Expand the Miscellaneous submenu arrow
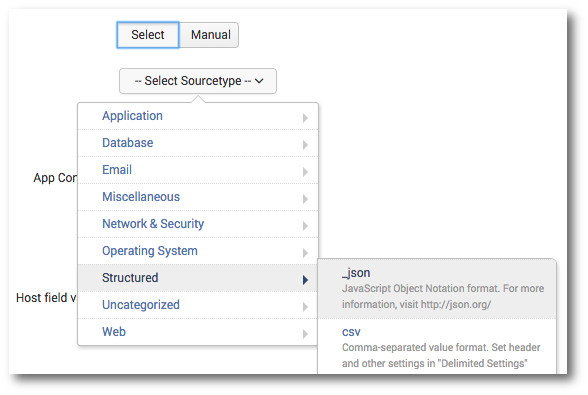 (x=305, y=199)
